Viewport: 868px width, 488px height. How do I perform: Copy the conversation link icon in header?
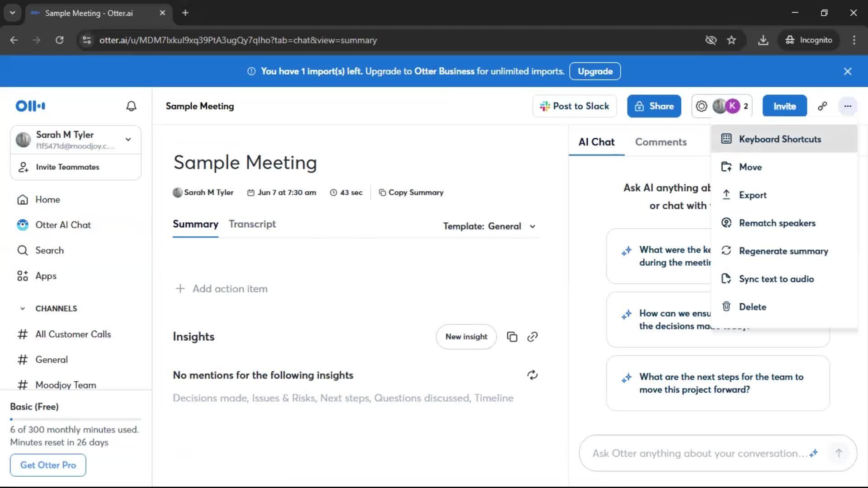point(822,106)
